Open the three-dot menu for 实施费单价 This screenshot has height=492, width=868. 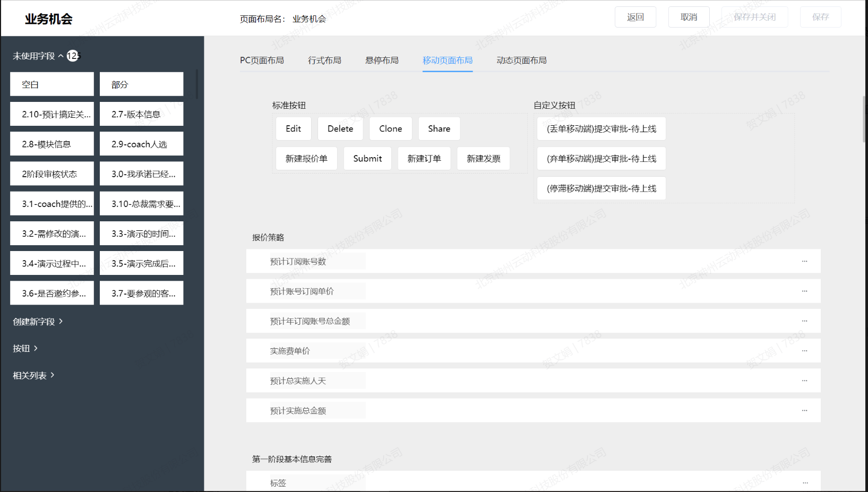click(x=804, y=350)
